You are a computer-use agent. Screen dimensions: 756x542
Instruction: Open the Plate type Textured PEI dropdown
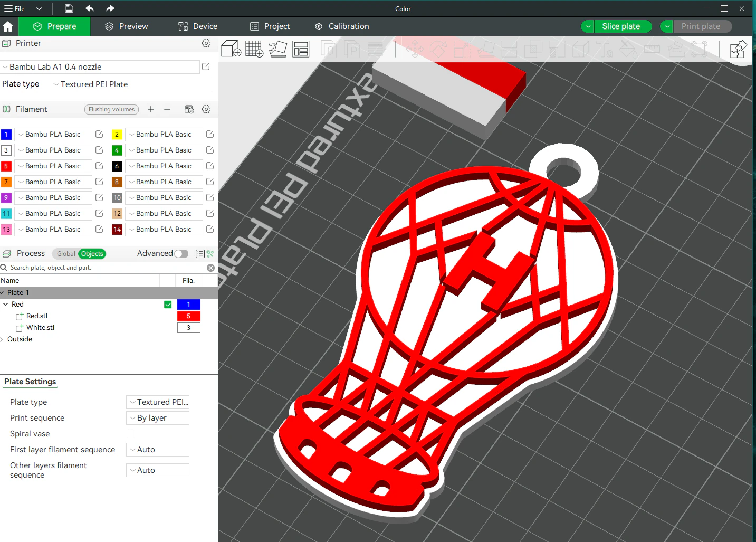pos(131,84)
